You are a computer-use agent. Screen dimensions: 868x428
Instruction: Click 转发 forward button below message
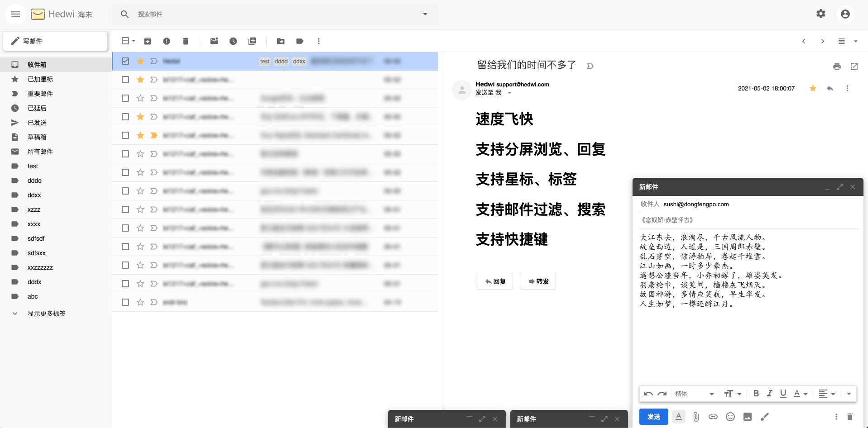(x=538, y=281)
